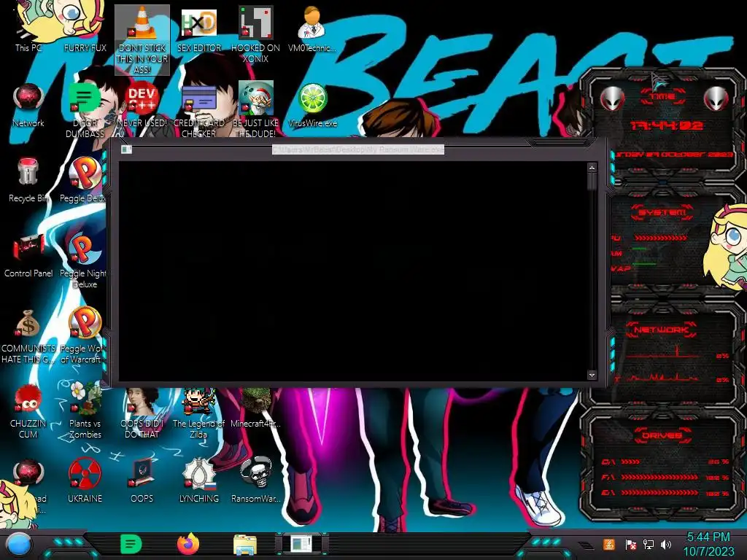Launch The Legend of Zilda shortcut
The image size is (747, 560).
pos(199,413)
